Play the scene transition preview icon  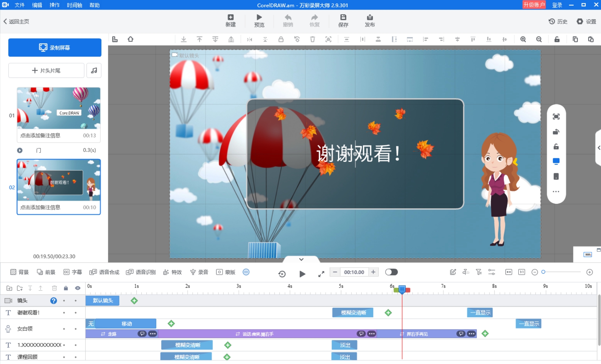coord(20,150)
